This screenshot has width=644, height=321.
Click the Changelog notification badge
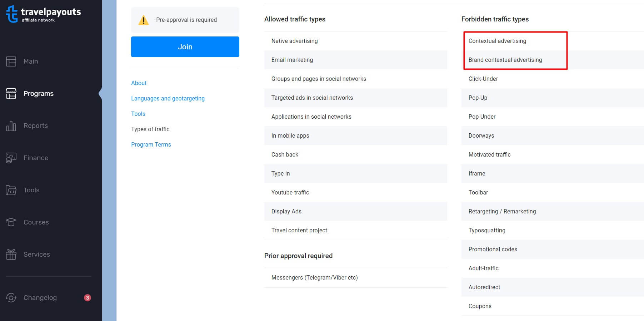pyautogui.click(x=88, y=298)
